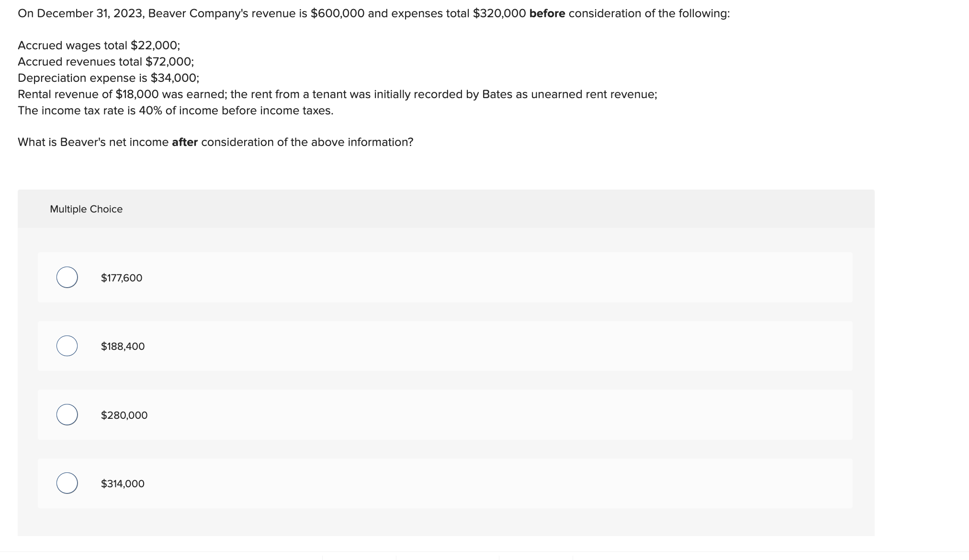Image resolution: width=969 pixels, height=560 pixels.
Task: Click the answer text $188,400
Action: [123, 346]
